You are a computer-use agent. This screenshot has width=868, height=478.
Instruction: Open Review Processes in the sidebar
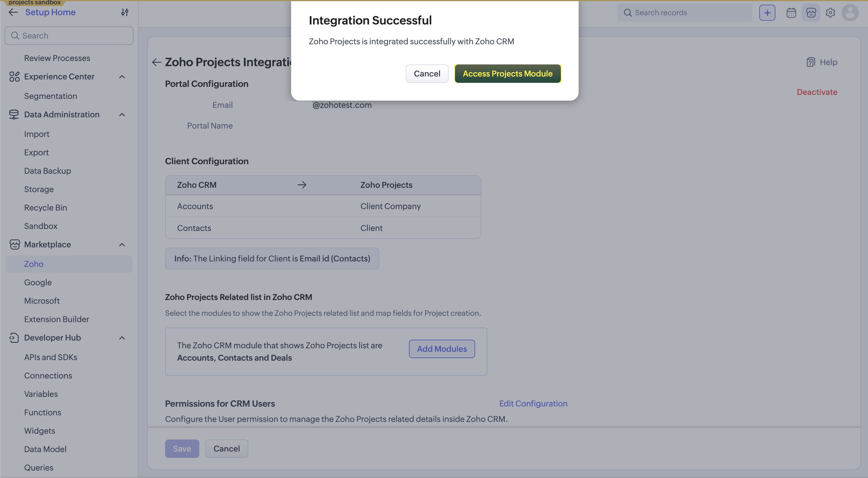pyautogui.click(x=57, y=58)
